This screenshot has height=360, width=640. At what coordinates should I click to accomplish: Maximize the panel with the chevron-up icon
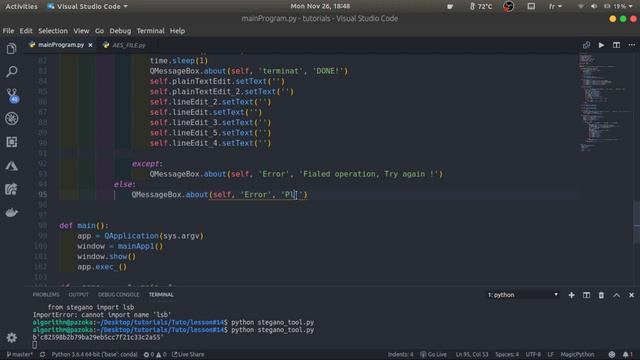(x=616, y=295)
